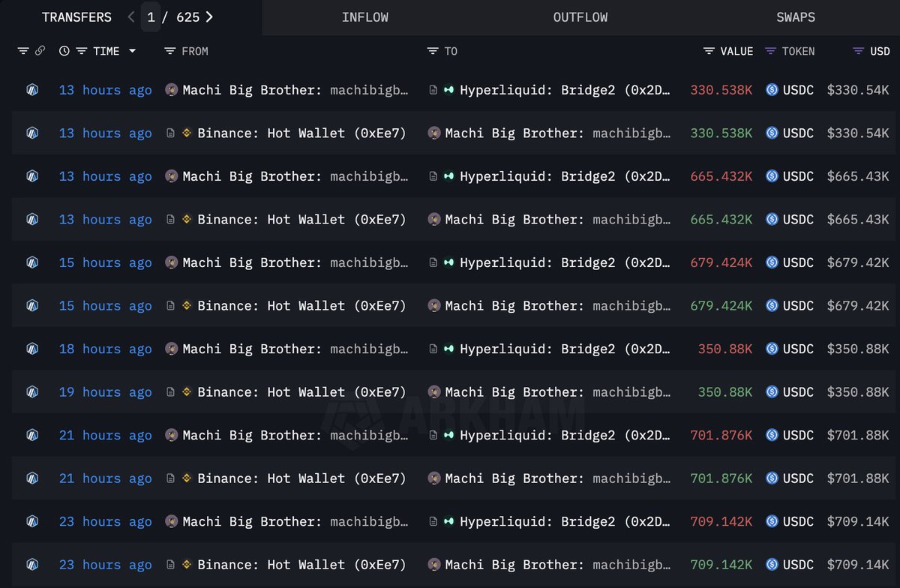Click the contract document icon on the 330.538K Binance row
Image resolution: width=900 pixels, height=588 pixels.
[171, 133]
